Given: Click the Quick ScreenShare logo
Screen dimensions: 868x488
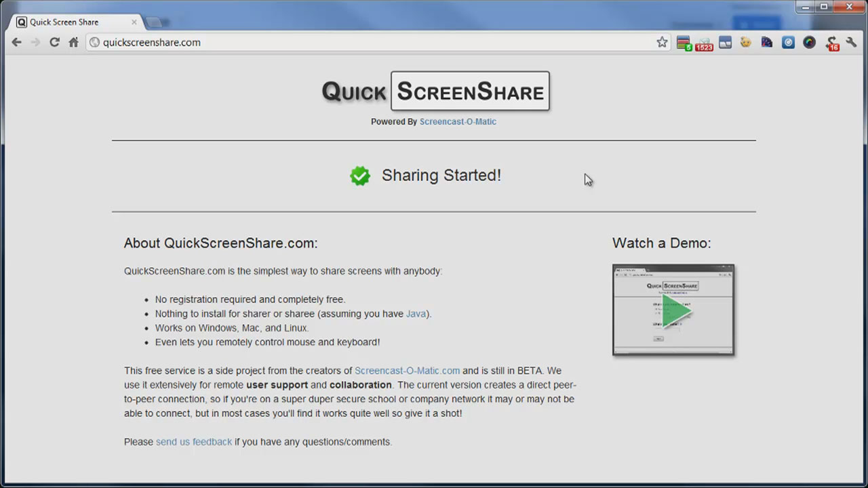Looking at the screenshot, I should 435,91.
